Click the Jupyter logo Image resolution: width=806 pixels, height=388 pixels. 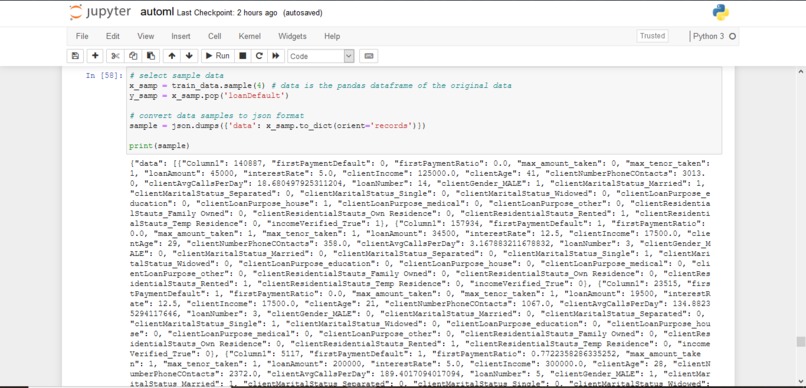coord(100,12)
